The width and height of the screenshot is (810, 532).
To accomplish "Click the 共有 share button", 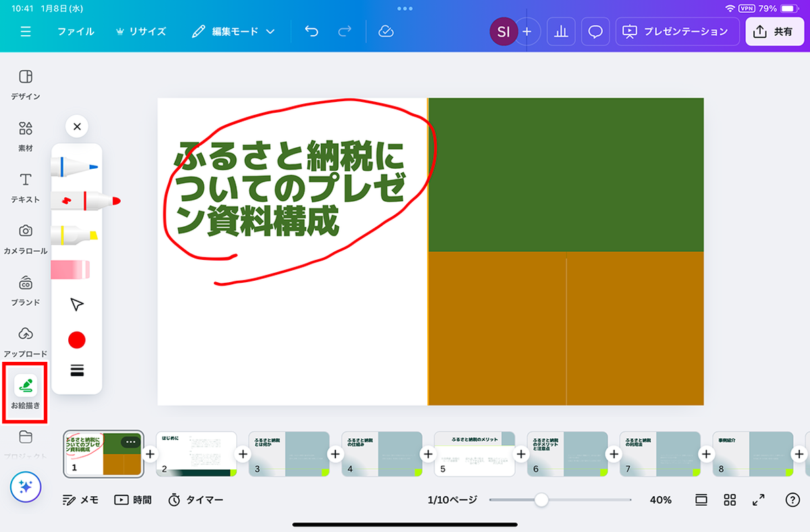I will click(774, 32).
